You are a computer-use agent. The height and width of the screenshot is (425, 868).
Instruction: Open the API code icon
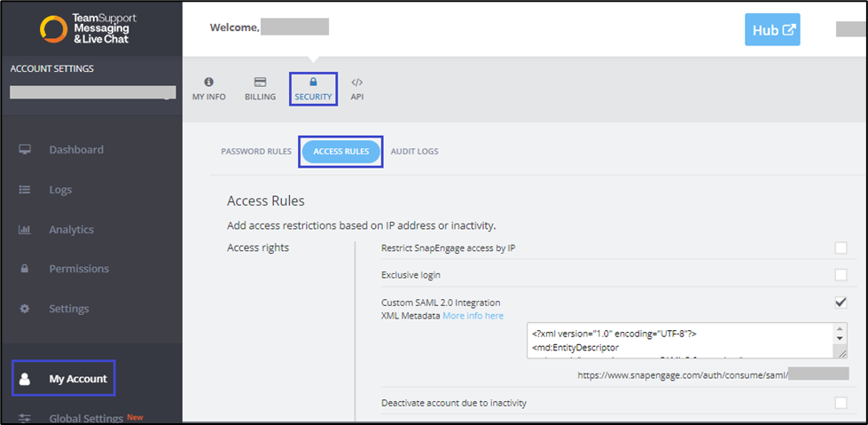click(x=357, y=82)
